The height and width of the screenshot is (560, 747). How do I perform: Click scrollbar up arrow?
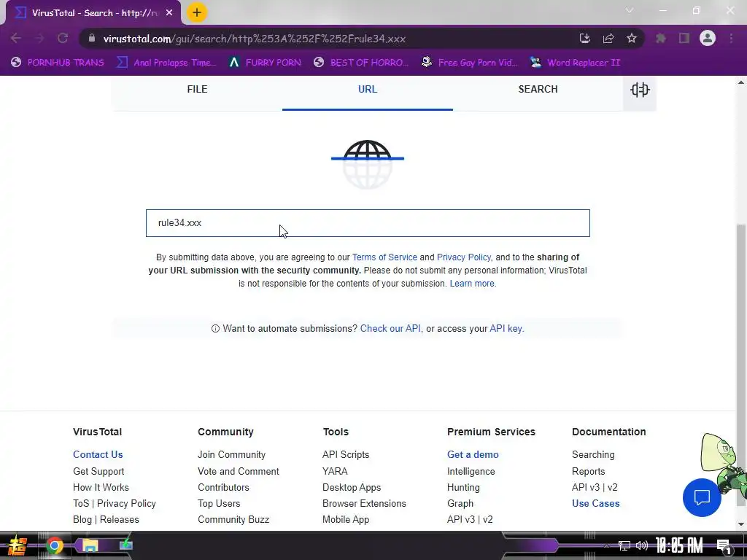tap(741, 82)
